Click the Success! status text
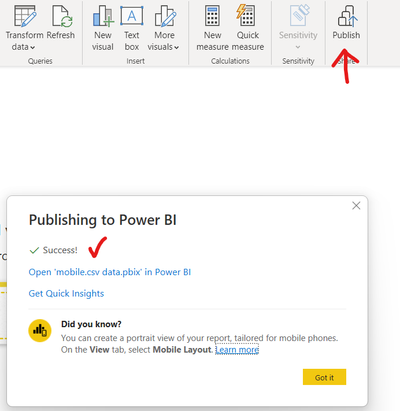 60,250
